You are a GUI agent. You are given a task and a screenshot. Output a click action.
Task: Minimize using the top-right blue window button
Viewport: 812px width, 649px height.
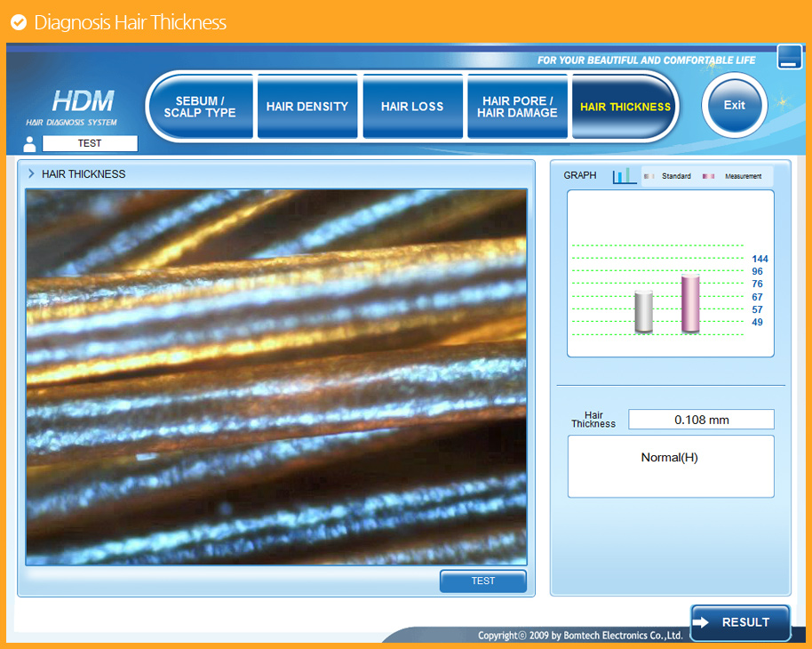pos(789,57)
